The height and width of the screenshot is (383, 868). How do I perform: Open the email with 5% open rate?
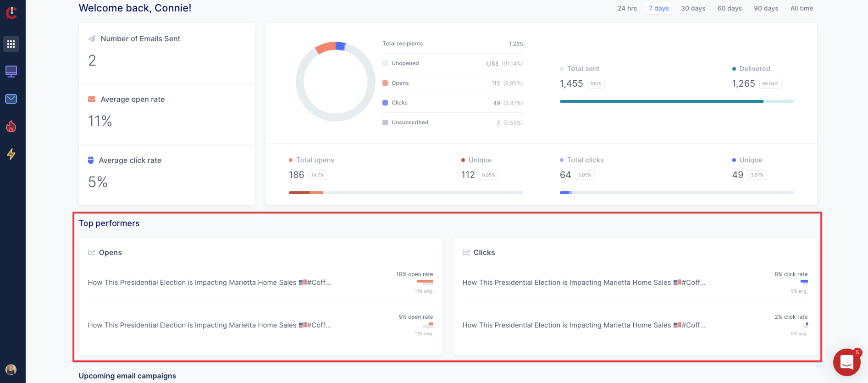click(x=209, y=325)
